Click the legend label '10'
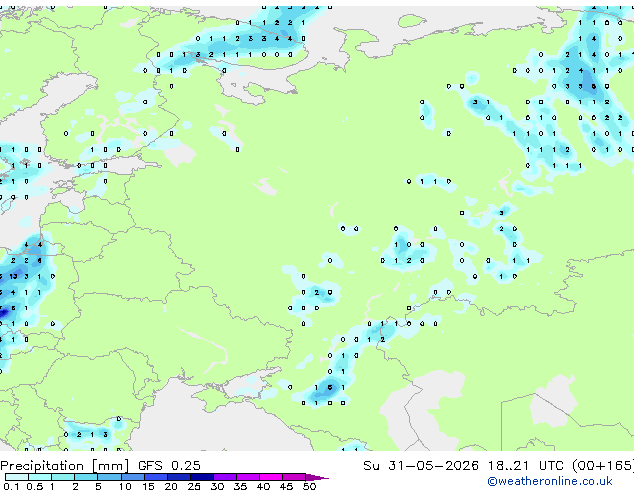The image size is (634, 490). point(125,486)
